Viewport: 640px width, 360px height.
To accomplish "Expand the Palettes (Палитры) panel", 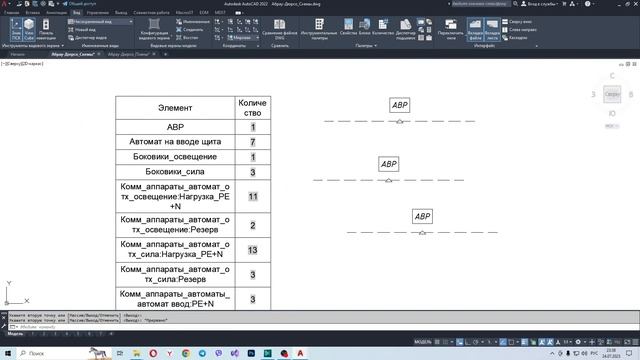I will point(366,46).
